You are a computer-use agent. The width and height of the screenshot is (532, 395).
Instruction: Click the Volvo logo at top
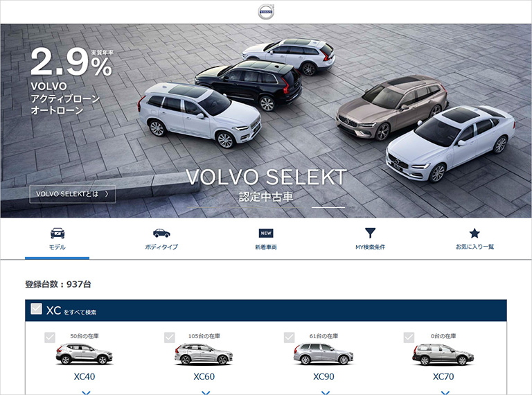266,12
